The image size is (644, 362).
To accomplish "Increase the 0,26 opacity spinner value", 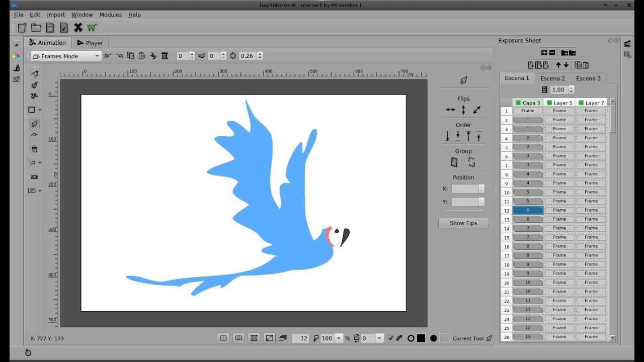I will coord(260,54).
